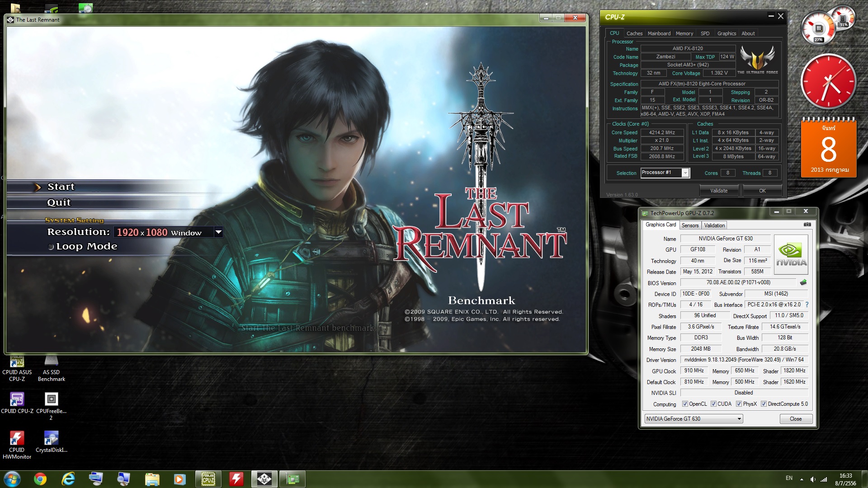Screen dimensions: 868x488
Task: Click the Bus Interface question mark icon
Action: click(807, 305)
